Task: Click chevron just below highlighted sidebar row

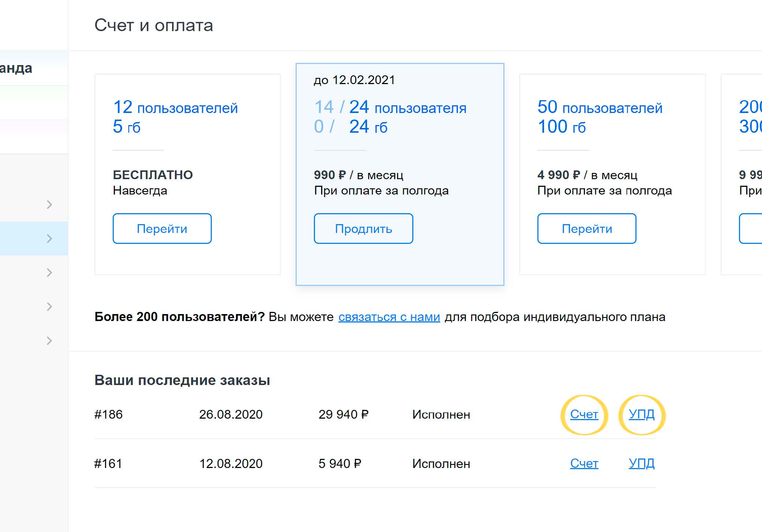Action: [x=49, y=272]
